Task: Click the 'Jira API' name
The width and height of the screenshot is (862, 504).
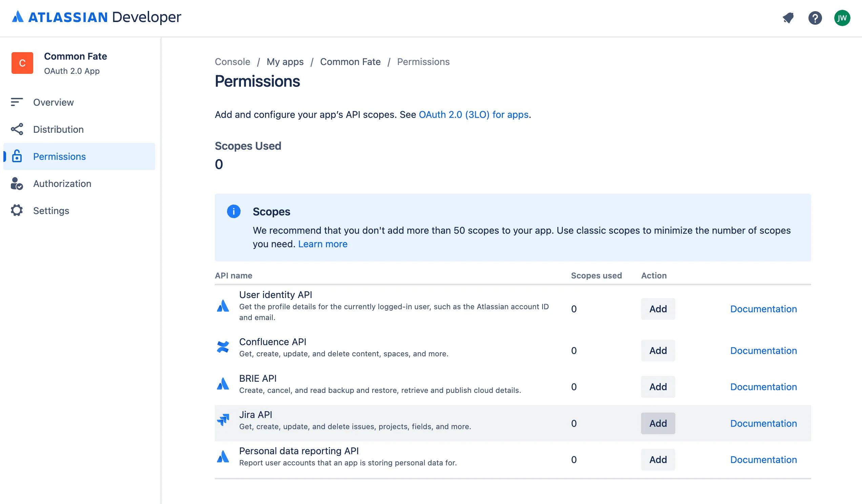Action: (255, 415)
